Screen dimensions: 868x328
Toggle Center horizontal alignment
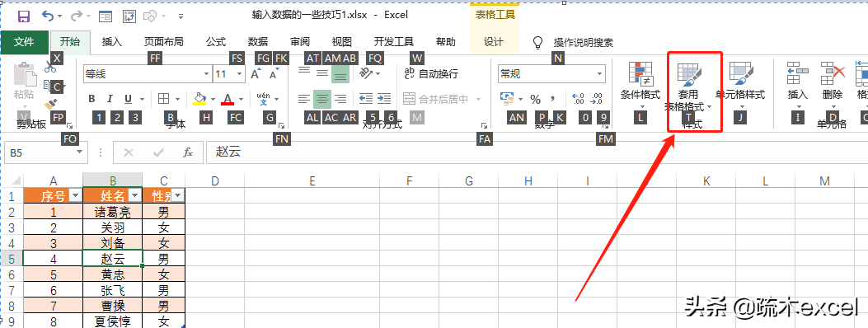coord(322,99)
